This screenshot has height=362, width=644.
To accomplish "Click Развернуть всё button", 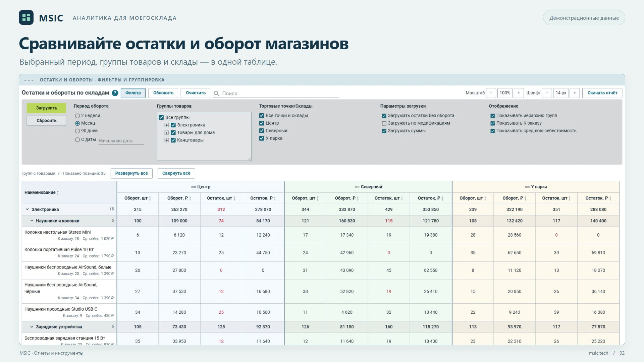I will click(x=131, y=173).
